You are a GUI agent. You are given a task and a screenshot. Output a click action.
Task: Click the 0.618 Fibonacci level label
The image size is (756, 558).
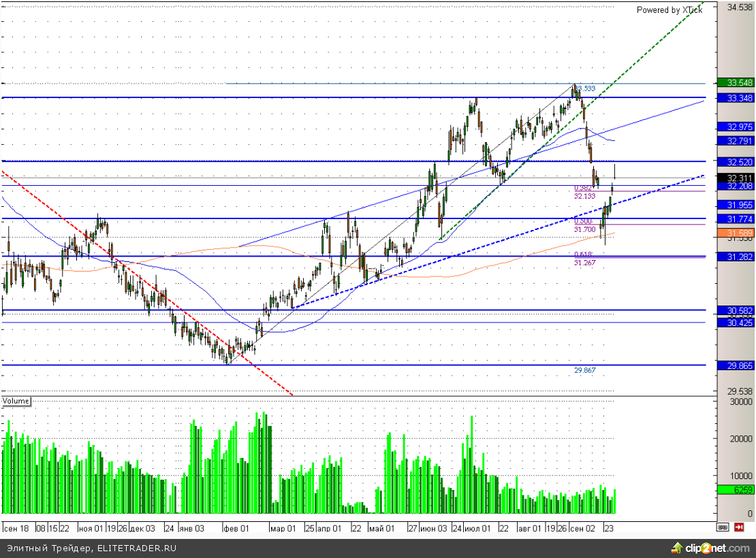(x=582, y=254)
